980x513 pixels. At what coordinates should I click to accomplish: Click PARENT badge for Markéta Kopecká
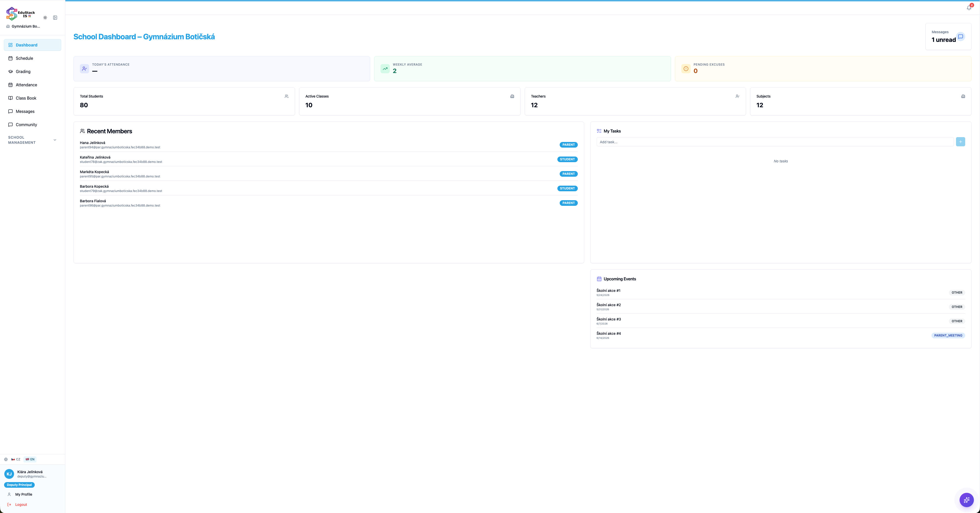(568, 174)
